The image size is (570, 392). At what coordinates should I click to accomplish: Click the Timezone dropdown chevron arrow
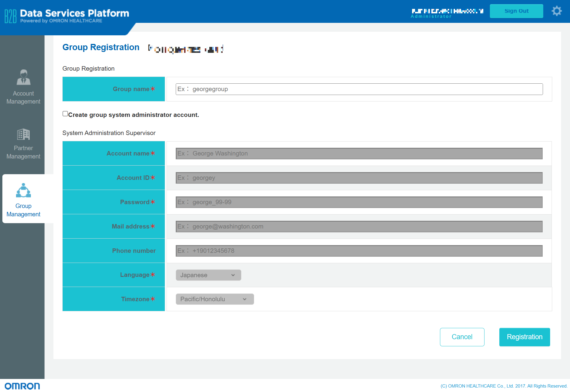[x=245, y=299]
